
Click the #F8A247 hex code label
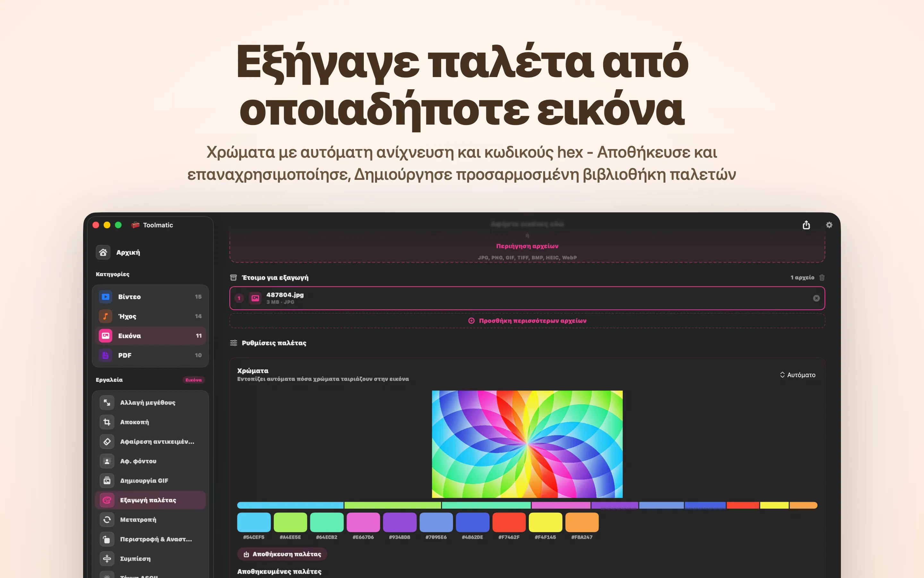tap(582, 537)
